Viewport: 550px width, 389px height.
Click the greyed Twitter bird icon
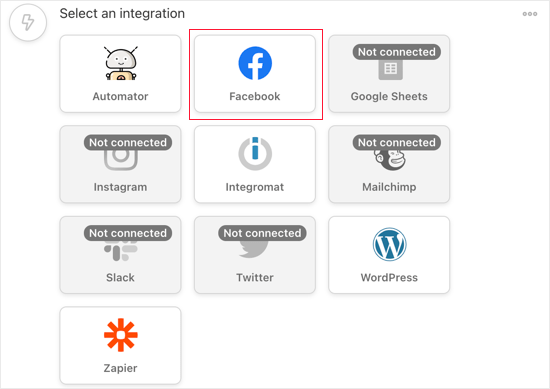254,250
